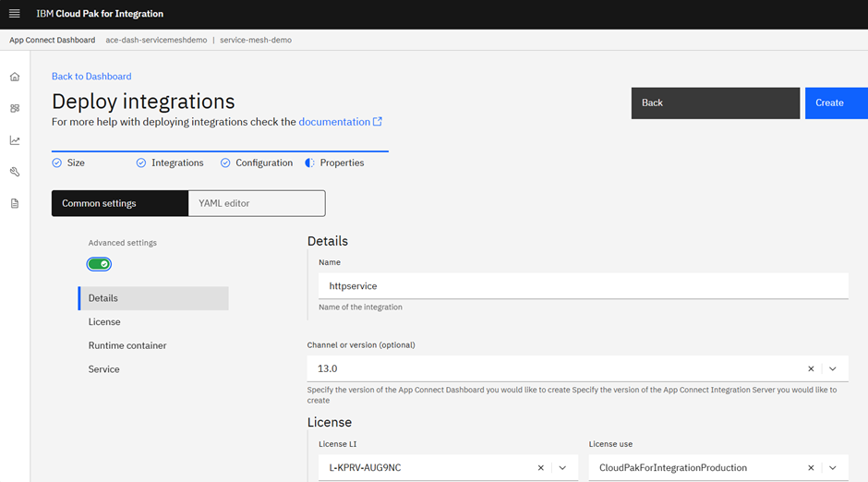
Task: Click the L-KPRV-AUG9NC license value
Action: (365, 467)
